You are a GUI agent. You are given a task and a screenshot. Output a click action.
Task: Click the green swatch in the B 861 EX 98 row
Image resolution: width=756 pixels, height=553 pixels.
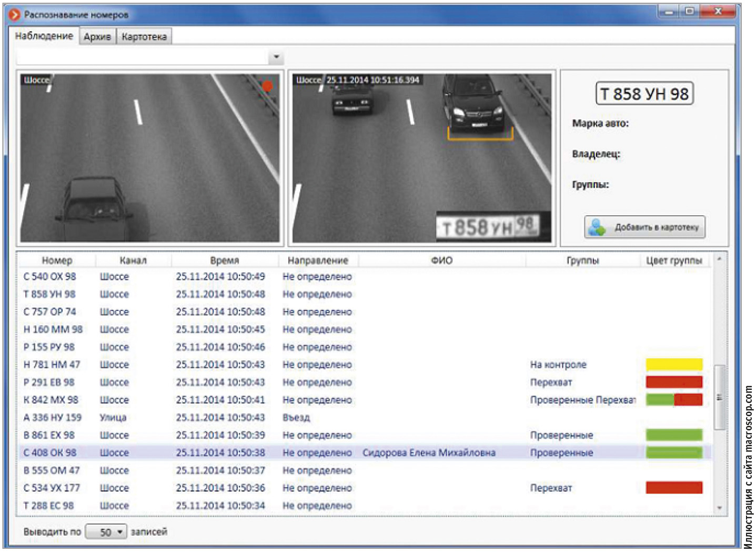pos(674,435)
